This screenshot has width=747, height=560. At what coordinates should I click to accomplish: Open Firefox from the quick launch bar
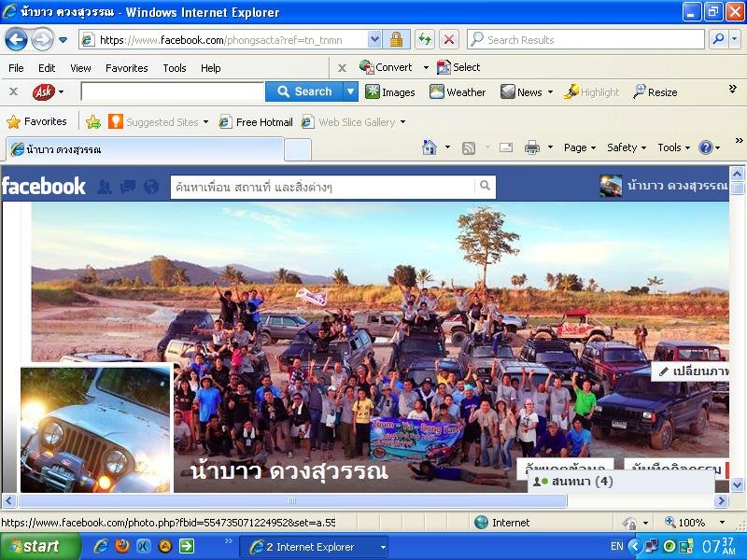(122, 547)
